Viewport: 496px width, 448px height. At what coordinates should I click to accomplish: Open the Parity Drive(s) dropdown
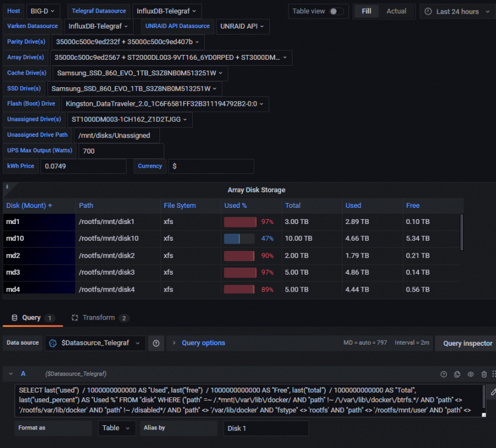click(x=128, y=42)
